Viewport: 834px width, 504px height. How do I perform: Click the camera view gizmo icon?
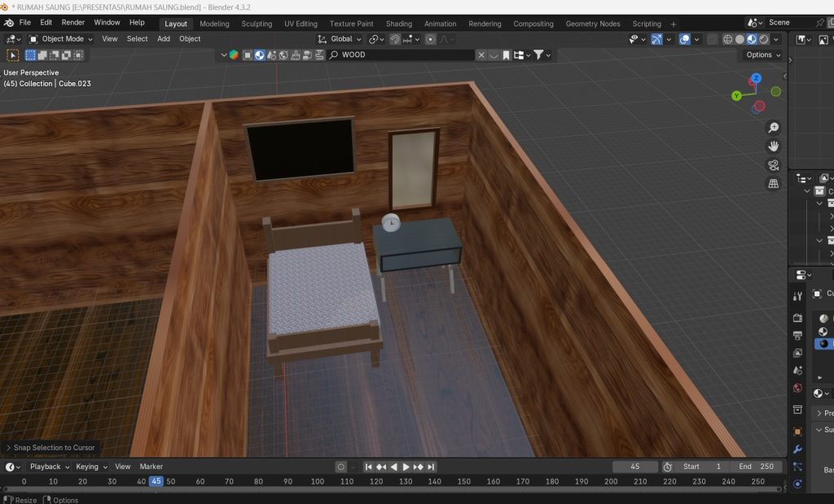[x=772, y=164]
